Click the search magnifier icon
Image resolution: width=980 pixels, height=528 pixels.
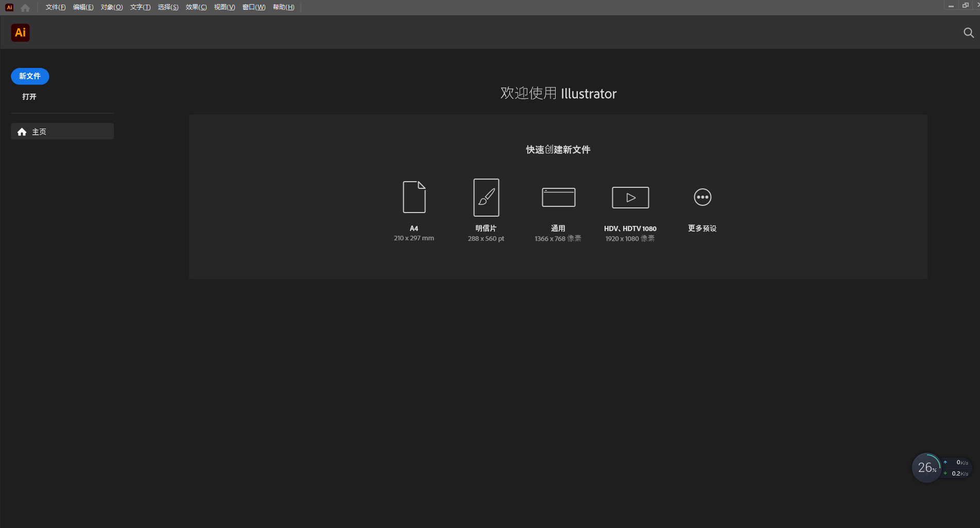click(968, 33)
